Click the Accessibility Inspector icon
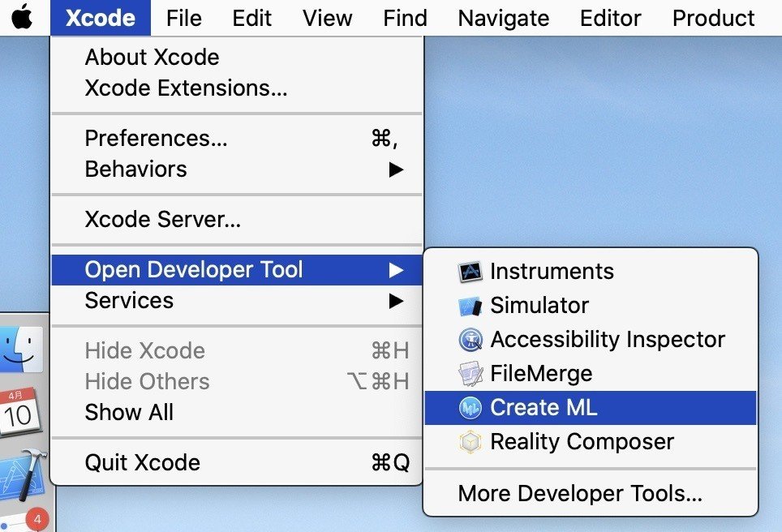This screenshot has height=532, width=782. coord(470,340)
